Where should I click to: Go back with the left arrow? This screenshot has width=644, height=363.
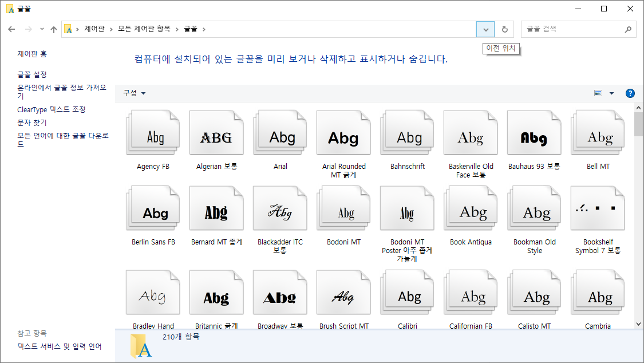coord(11,29)
